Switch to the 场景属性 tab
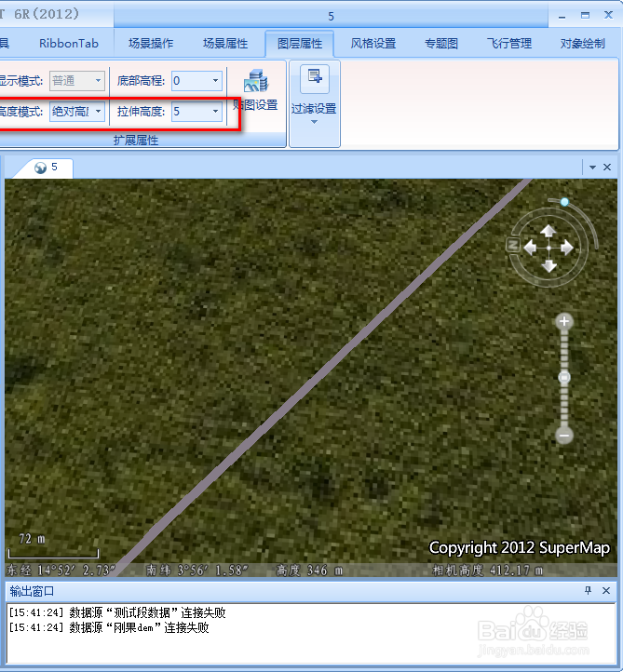This screenshot has height=672, width=623. [x=225, y=44]
